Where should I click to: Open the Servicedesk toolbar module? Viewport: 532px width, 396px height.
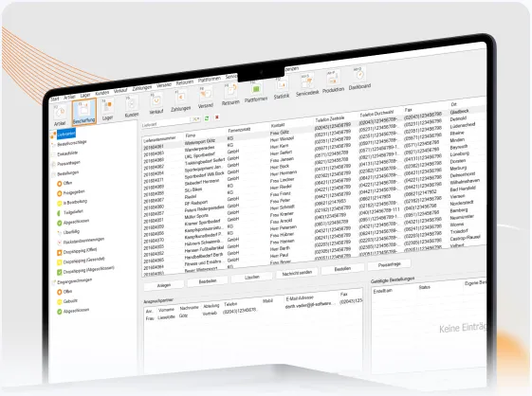point(307,84)
